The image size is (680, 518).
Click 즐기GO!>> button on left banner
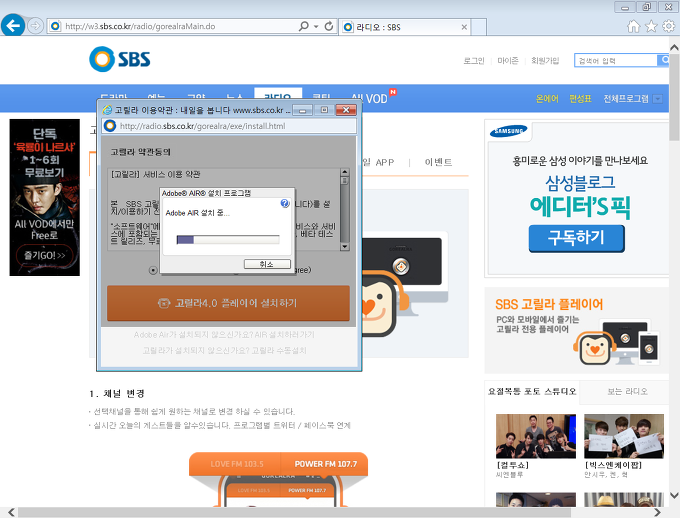pyautogui.click(x=45, y=256)
